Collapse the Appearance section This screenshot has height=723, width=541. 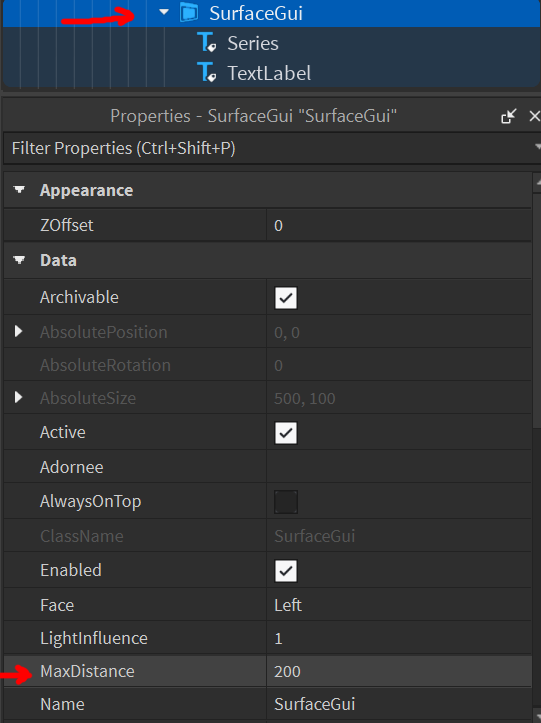19,190
